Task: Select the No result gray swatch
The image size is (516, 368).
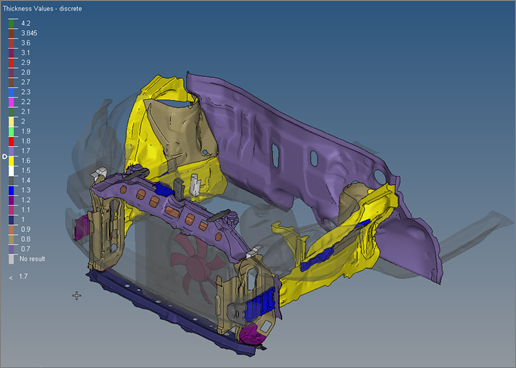Action: pyautogui.click(x=11, y=259)
